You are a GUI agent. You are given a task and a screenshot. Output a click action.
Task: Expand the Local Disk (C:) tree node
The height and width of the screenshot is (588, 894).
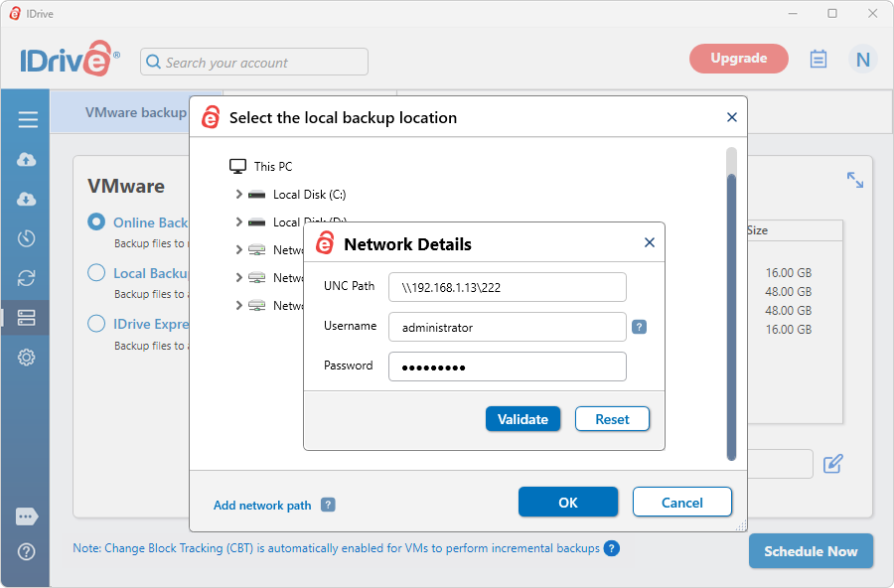click(x=238, y=195)
